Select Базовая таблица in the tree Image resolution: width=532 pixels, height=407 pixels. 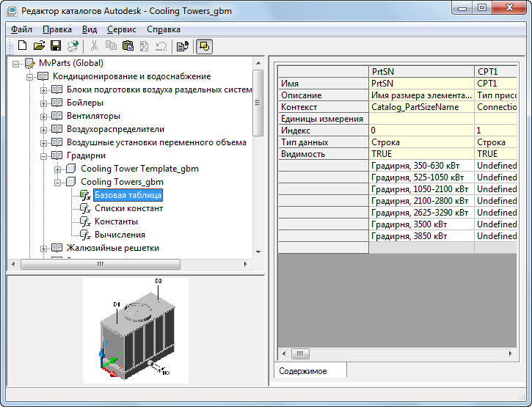tap(128, 195)
